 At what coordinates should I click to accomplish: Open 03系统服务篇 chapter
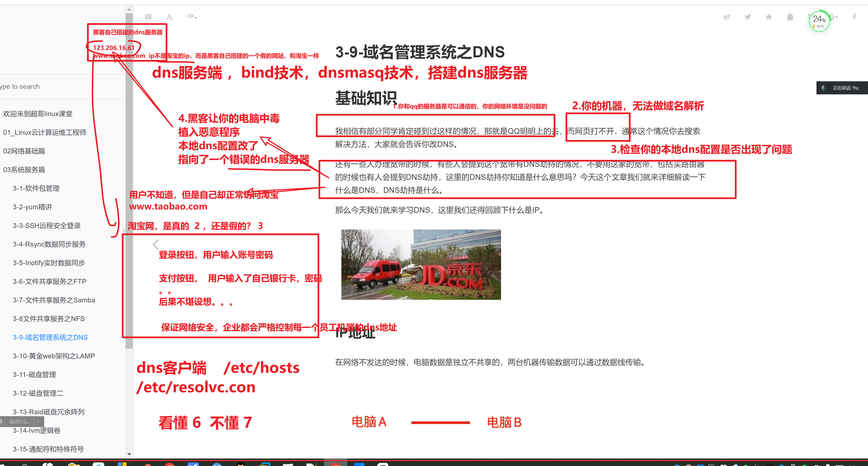tap(24, 169)
